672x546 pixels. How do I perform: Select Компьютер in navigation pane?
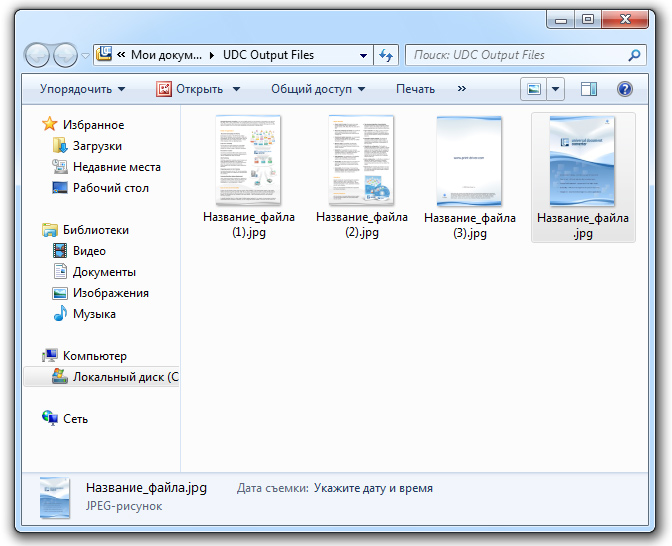(x=95, y=356)
